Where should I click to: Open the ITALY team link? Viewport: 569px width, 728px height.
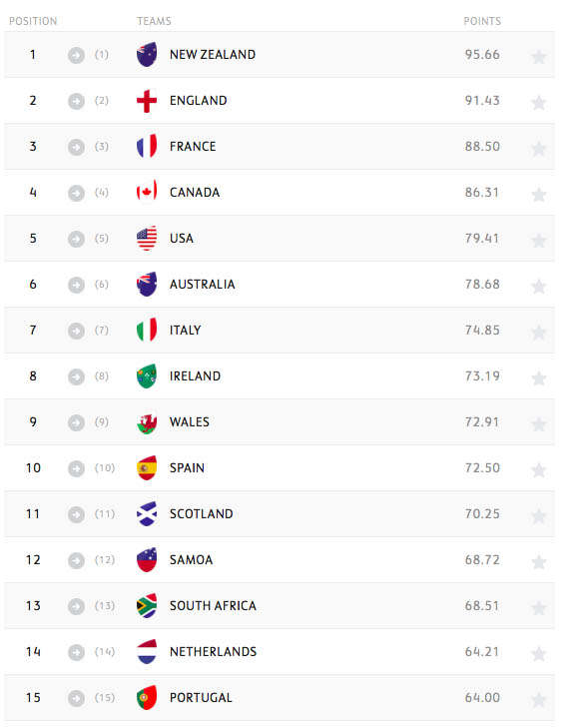(x=186, y=331)
